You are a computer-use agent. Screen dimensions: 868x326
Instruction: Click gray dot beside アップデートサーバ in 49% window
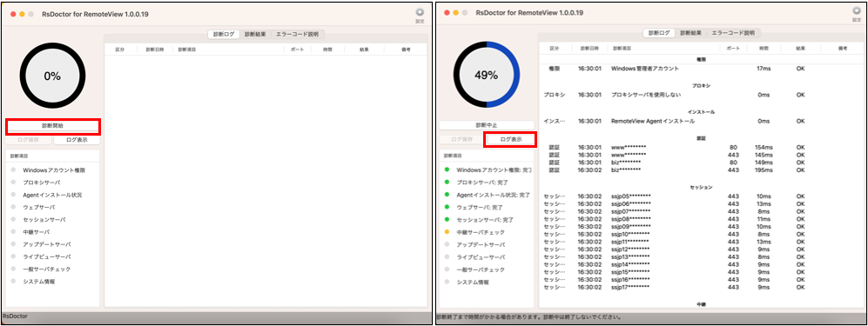(x=447, y=244)
